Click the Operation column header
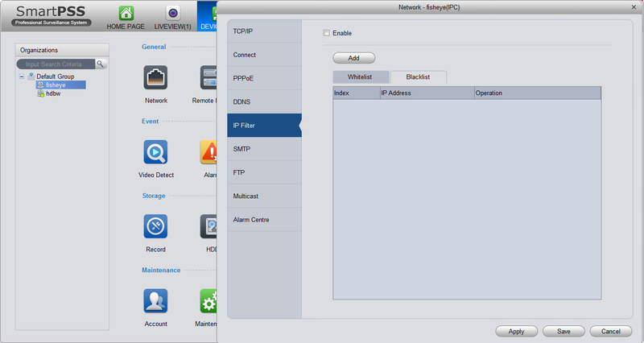This screenshot has height=343, width=644. 538,93
